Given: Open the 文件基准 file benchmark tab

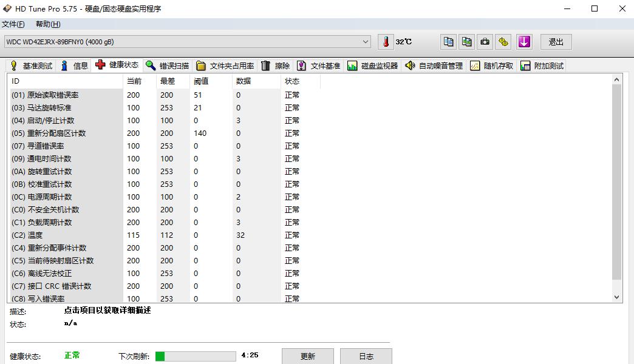Looking at the screenshot, I should [319, 66].
